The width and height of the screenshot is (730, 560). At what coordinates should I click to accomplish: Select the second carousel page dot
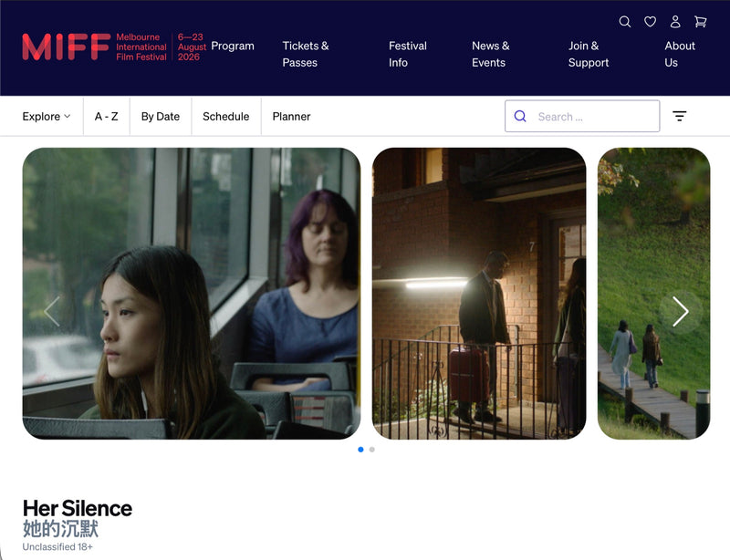(x=371, y=450)
